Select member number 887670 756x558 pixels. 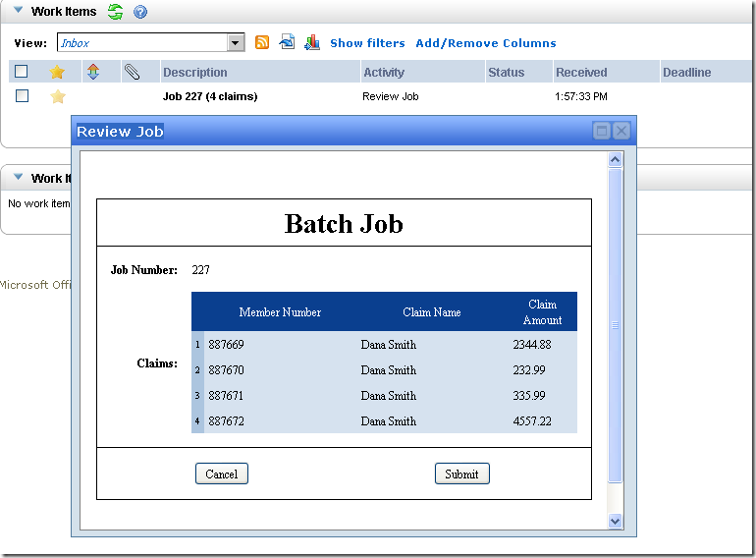226,370
